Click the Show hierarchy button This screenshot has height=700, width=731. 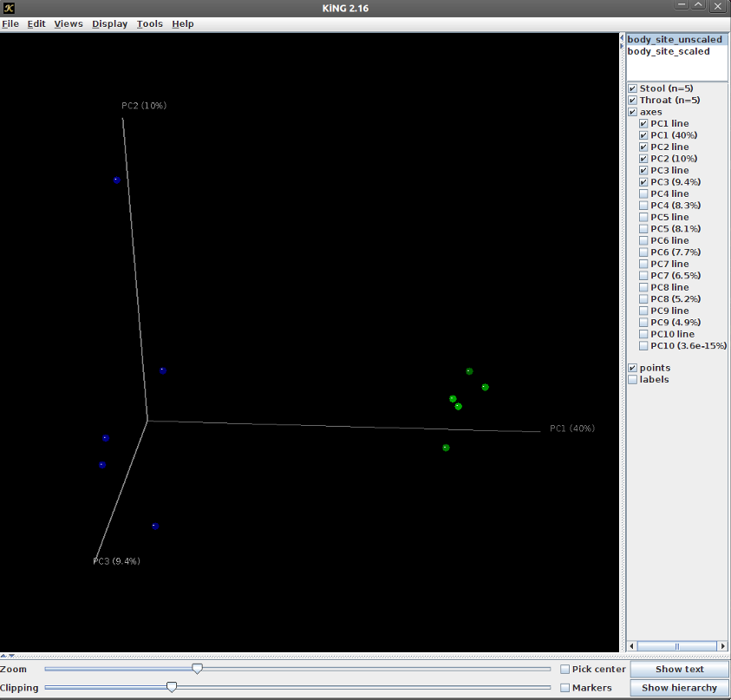(679, 688)
